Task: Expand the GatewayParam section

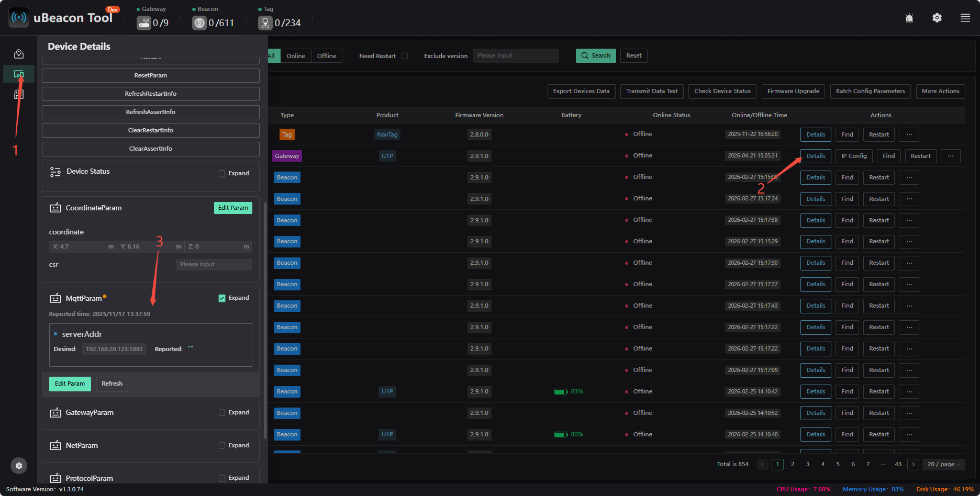Action: (222, 413)
